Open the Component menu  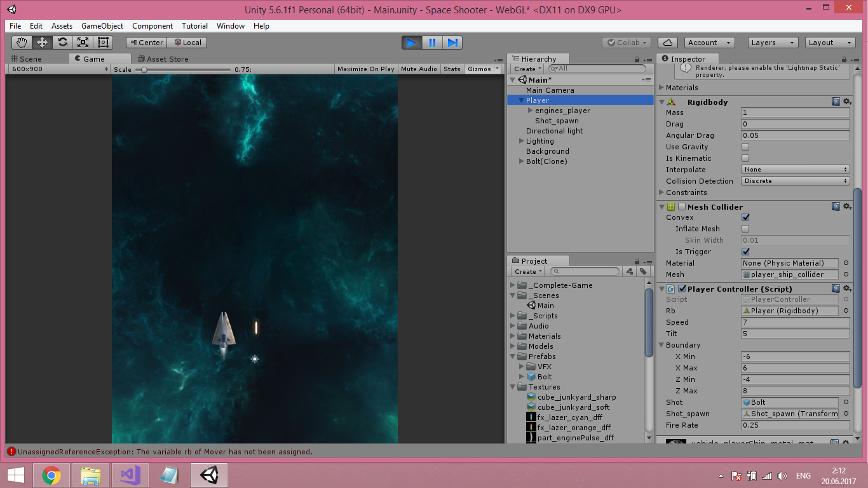pyautogui.click(x=153, y=26)
